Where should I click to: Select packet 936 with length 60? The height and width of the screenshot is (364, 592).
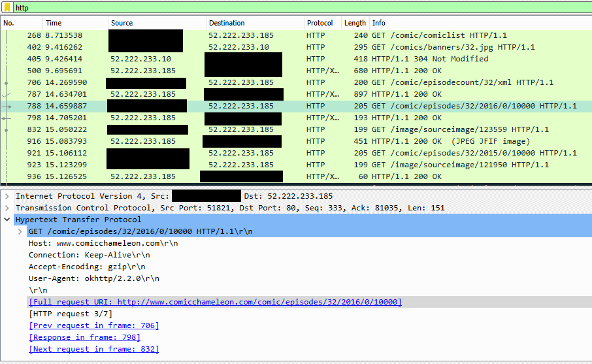click(x=296, y=176)
